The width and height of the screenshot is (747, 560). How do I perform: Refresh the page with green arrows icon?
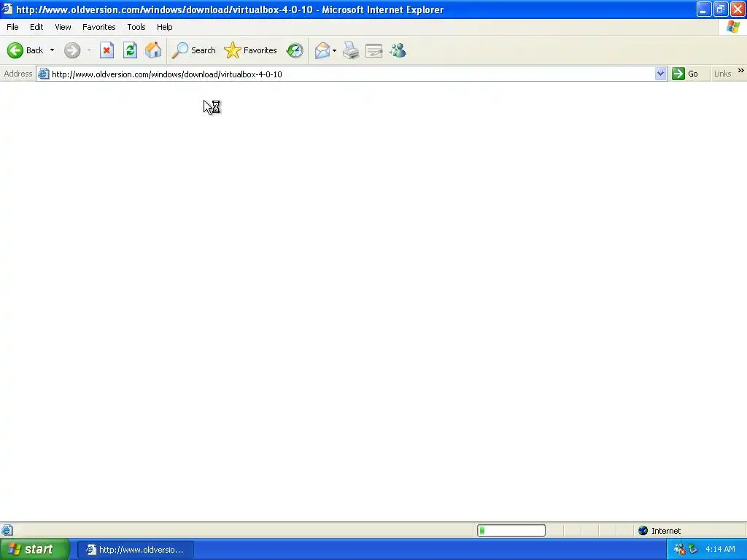click(x=130, y=50)
